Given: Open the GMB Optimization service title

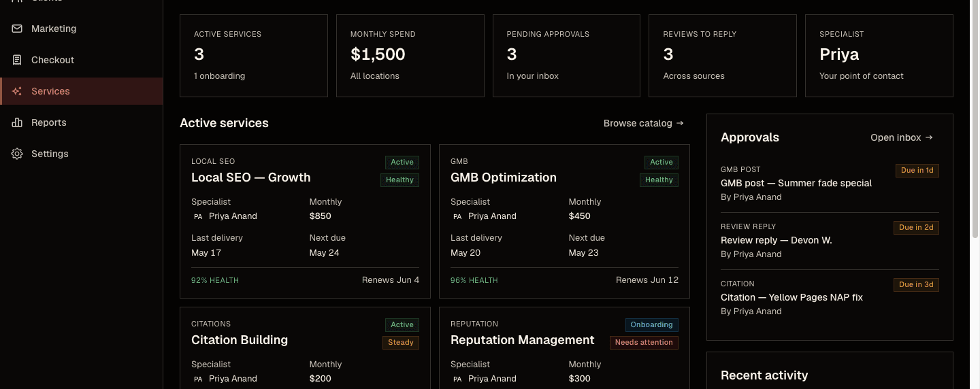Looking at the screenshot, I should click(504, 177).
